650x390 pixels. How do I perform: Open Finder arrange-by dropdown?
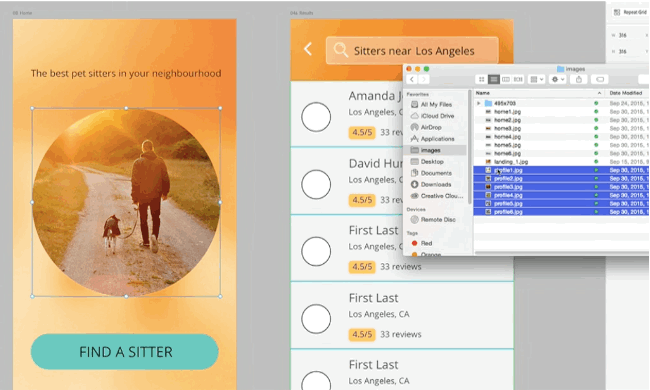click(x=537, y=79)
